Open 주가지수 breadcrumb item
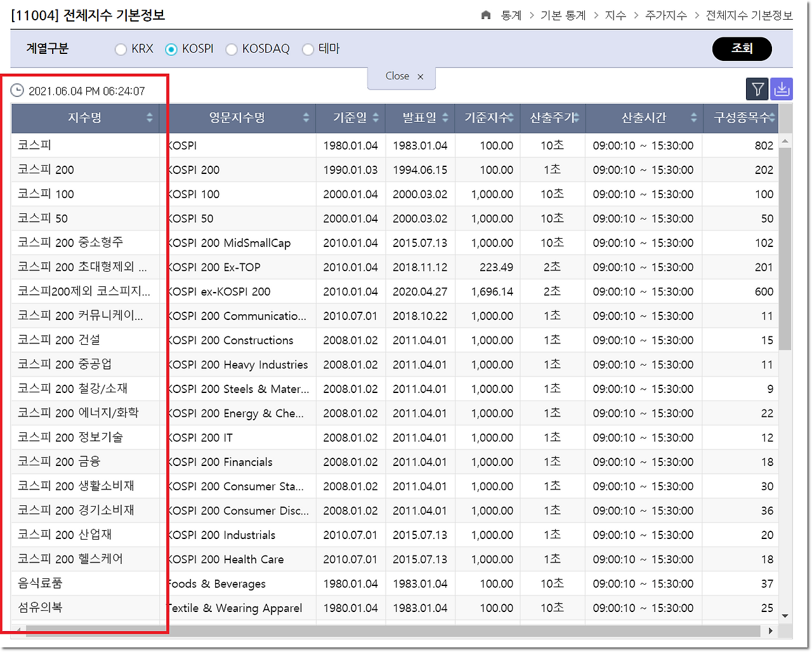Viewport: 812px width, 652px height. pyautogui.click(x=666, y=15)
